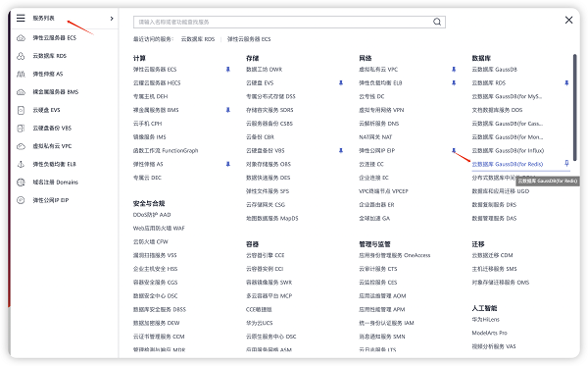This screenshot has height=366, width=588.
Task: Open 云备份 CBR link
Action: point(260,137)
